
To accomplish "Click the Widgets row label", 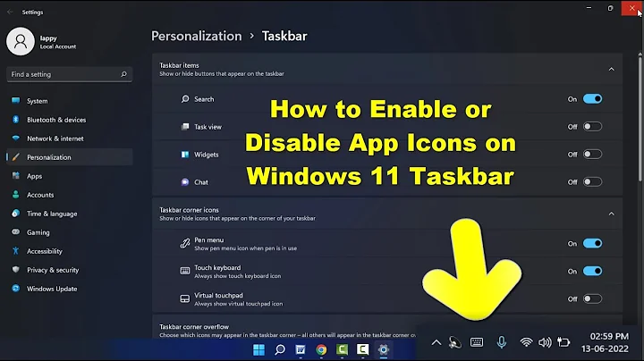I will pos(207,155).
